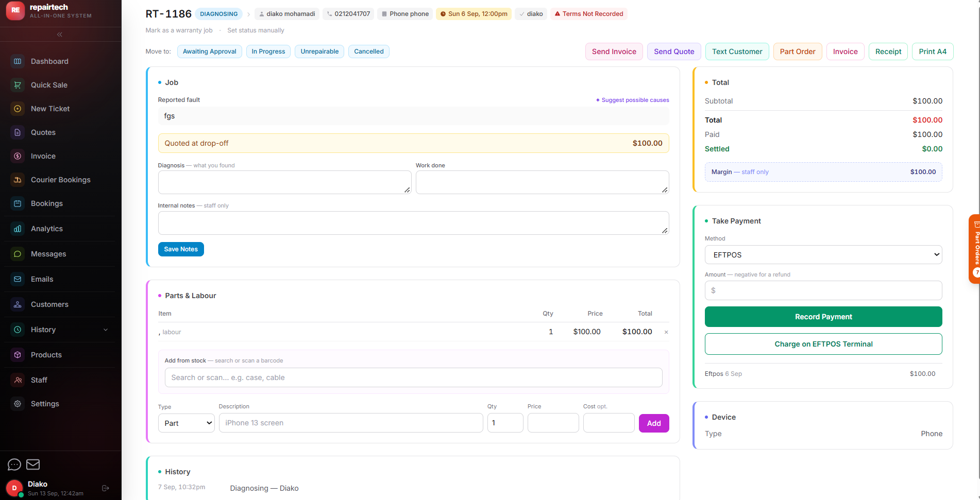This screenshot has width=980, height=500.
Task: Move ticket to Unrepairable
Action: [319, 51]
